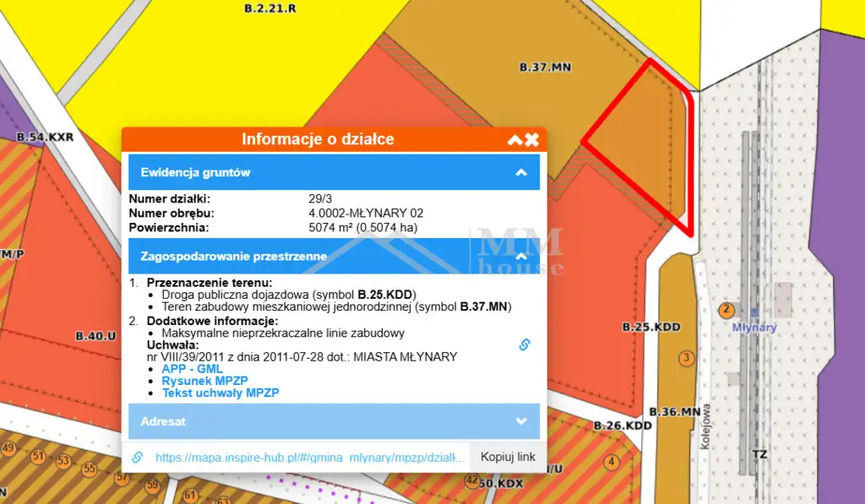Click address marker 53 on the map
865x504 pixels.
pyautogui.click(x=63, y=462)
